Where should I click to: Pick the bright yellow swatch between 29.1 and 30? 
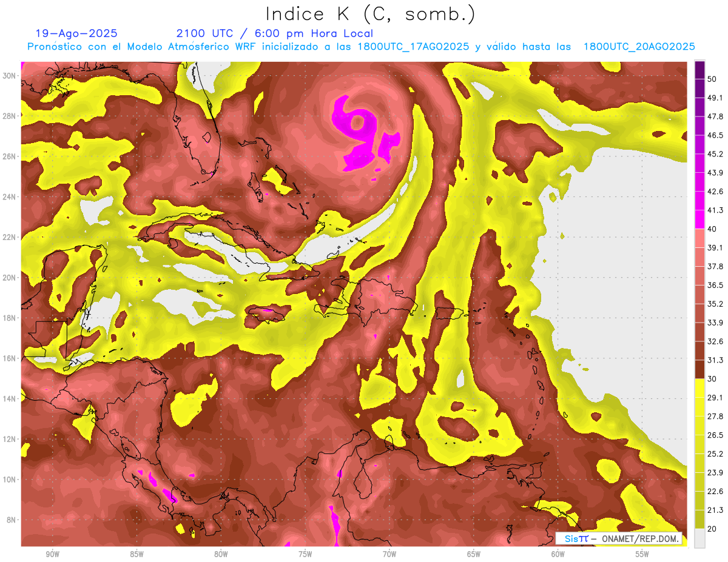699,388
